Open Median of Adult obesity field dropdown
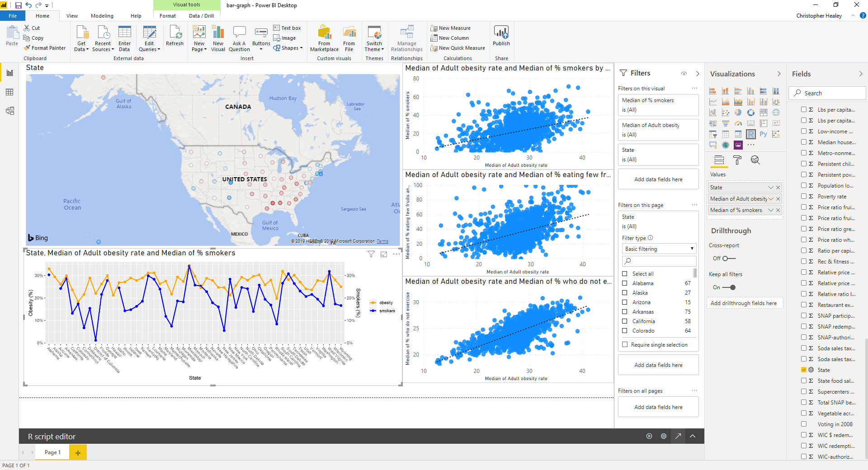The image size is (868, 470). coord(771,199)
